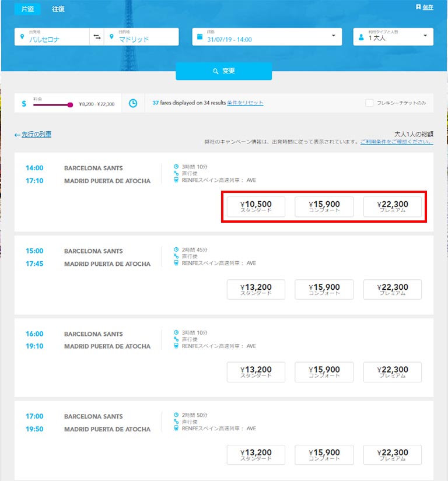This screenshot has height=481, width=448.
Task: Click train icon for 16:00 departure
Action: (176, 346)
